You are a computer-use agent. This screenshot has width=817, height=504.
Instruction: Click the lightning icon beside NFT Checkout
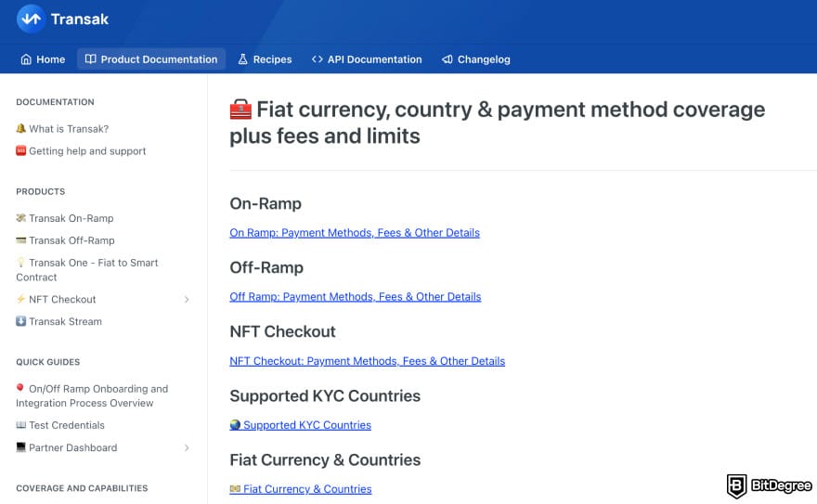tap(20, 299)
